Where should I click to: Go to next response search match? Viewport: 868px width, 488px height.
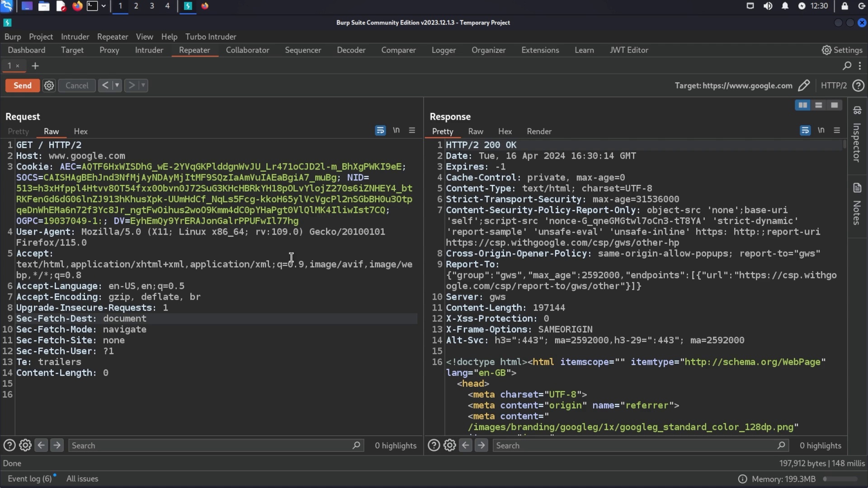(x=481, y=446)
